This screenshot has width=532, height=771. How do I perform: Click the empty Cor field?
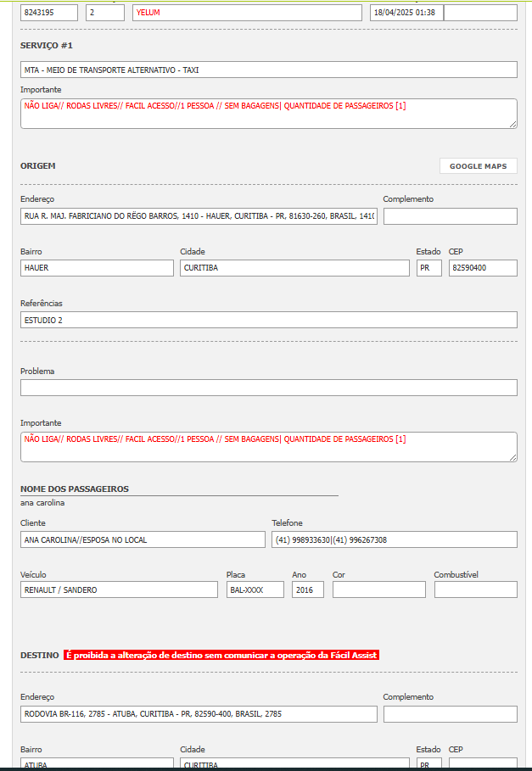[378, 589]
